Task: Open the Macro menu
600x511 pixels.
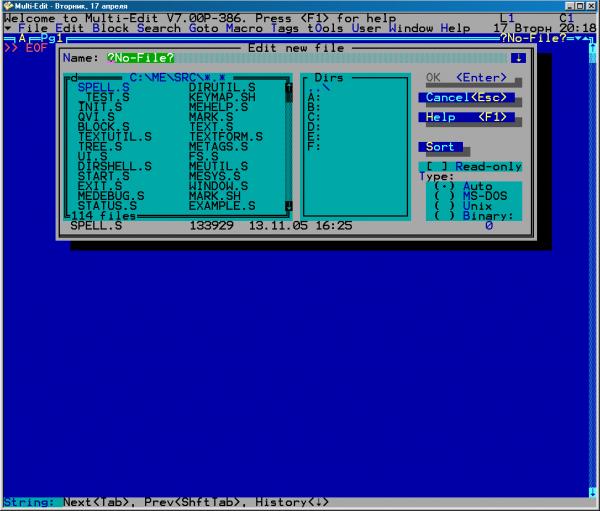Action: coord(244,28)
